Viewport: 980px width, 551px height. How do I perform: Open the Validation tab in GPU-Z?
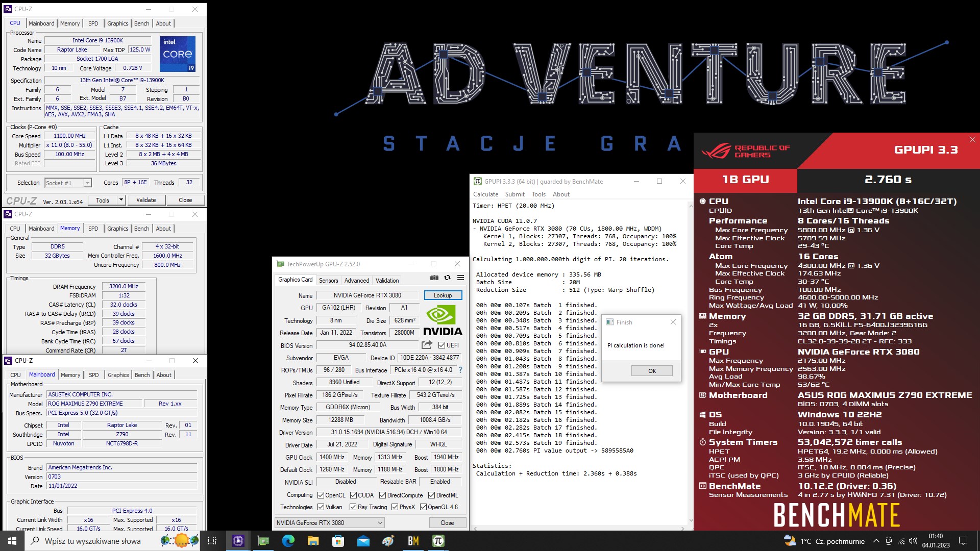click(387, 281)
